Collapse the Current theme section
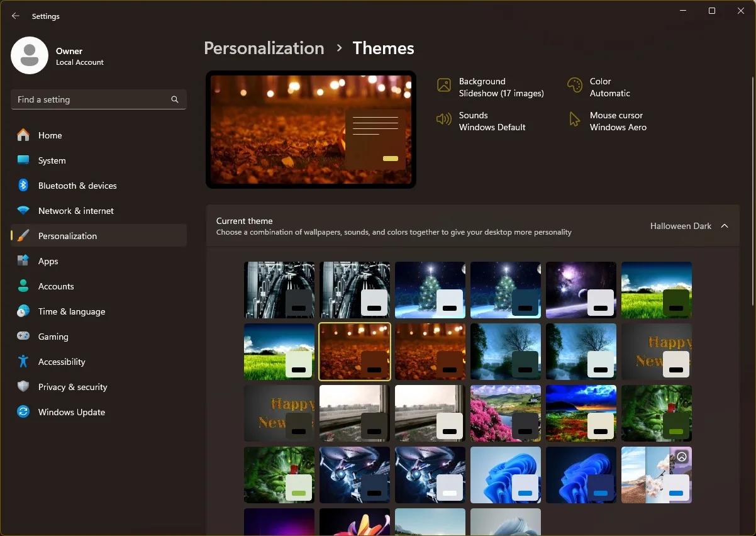 pos(725,226)
